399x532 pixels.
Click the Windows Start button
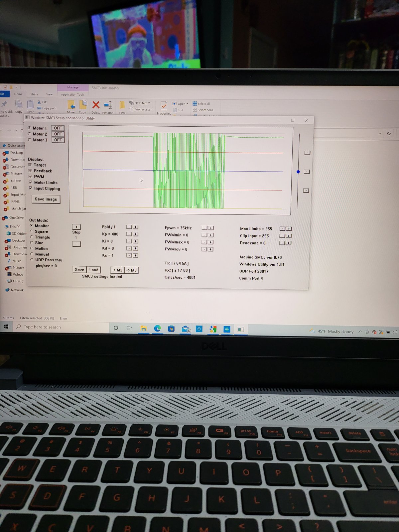coord(6,327)
